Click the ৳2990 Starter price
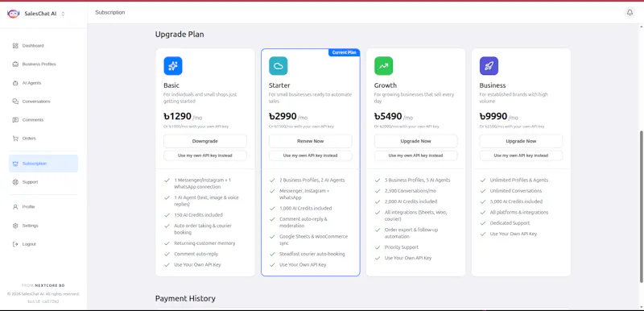This screenshot has height=311, width=644. click(283, 117)
